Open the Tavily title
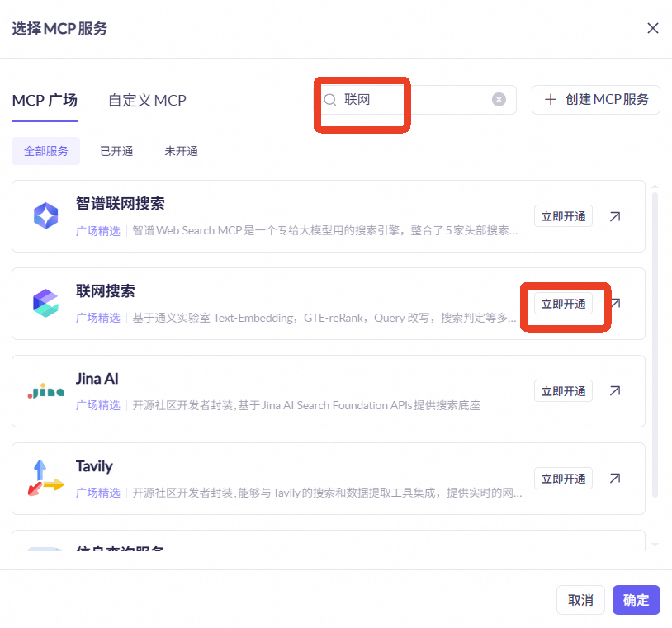 click(94, 466)
